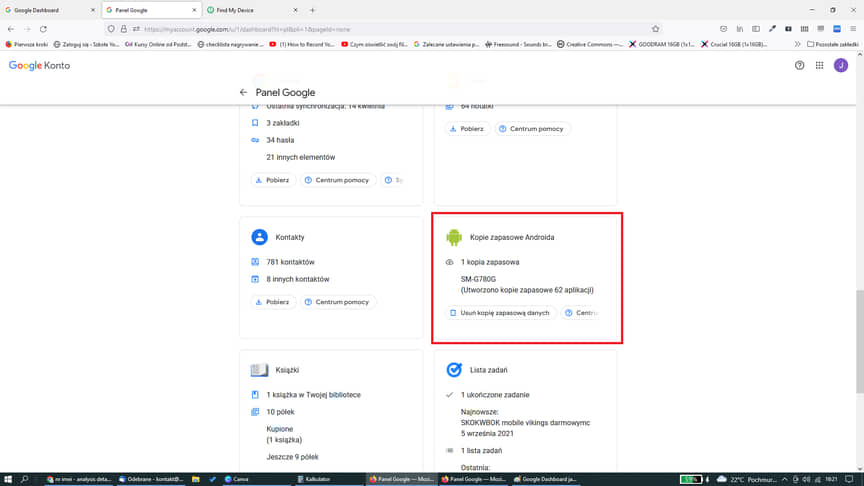Viewport: 864px width, 486px height.
Task: Open the account profile avatar
Action: (x=840, y=66)
